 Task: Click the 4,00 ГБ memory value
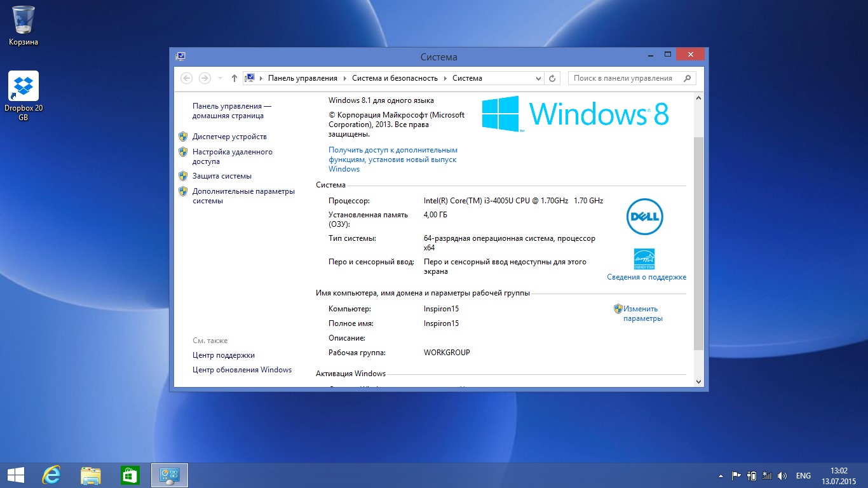(x=435, y=215)
